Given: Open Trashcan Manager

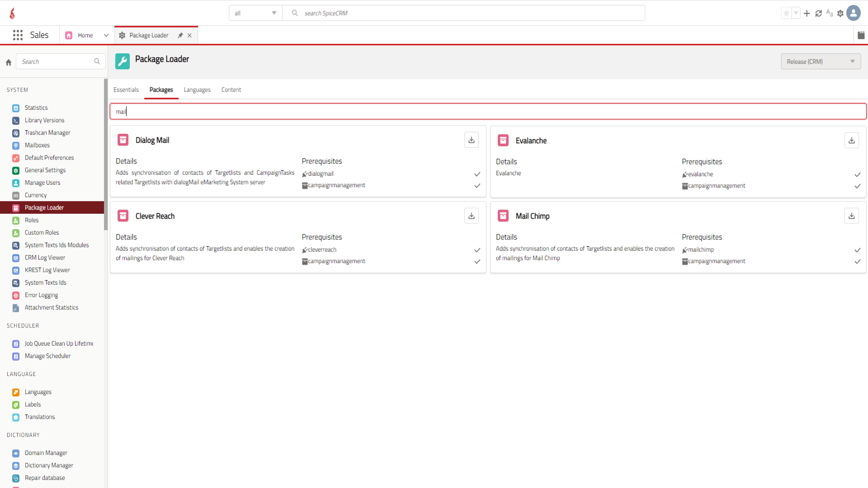Looking at the screenshot, I should click(47, 133).
